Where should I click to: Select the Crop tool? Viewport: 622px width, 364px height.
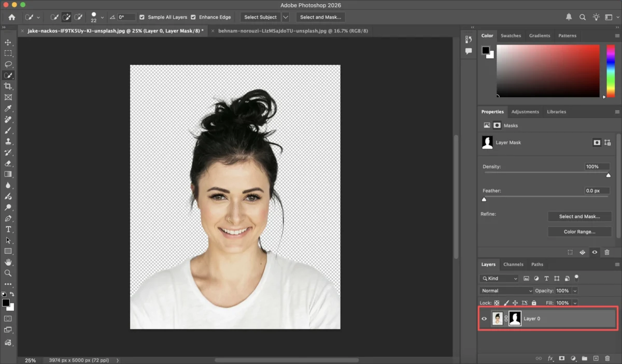click(x=8, y=86)
